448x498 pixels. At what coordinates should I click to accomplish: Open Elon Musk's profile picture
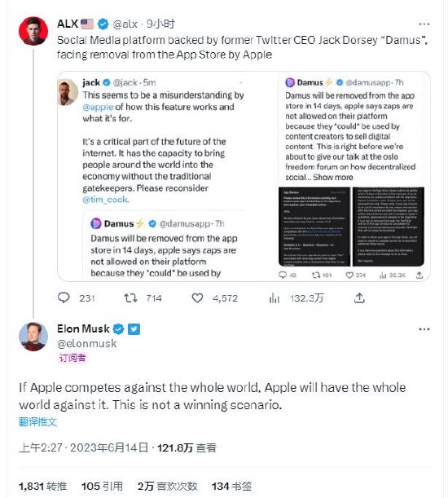(33, 337)
